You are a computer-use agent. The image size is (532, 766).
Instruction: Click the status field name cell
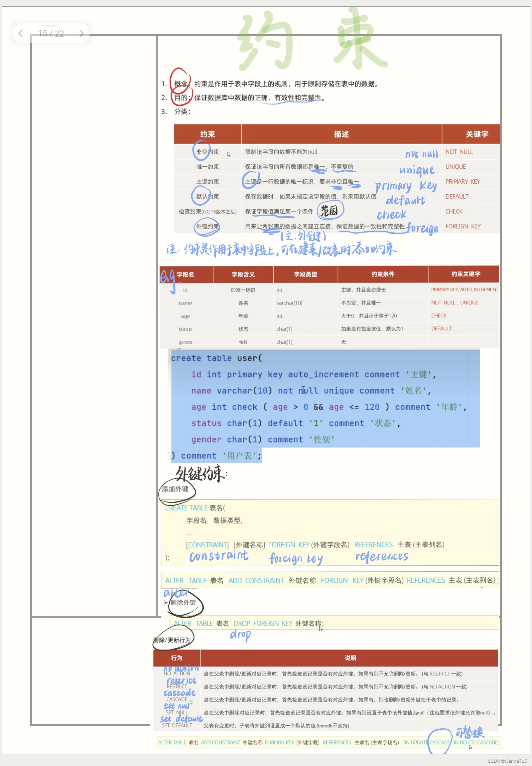pyautogui.click(x=185, y=329)
